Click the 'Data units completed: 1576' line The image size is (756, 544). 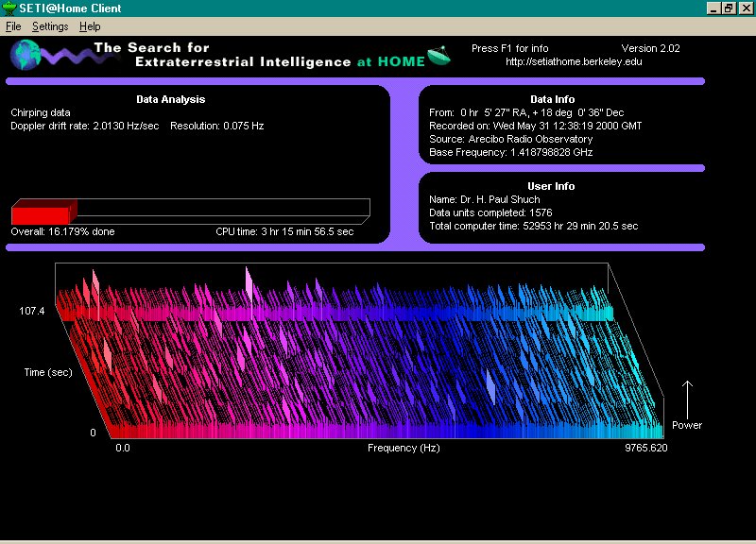coord(490,212)
